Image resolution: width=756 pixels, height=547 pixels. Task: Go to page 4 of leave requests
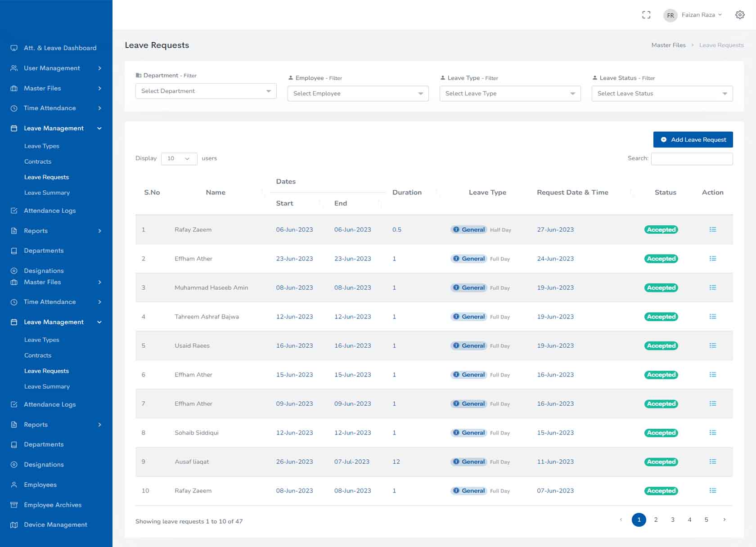coord(689,520)
